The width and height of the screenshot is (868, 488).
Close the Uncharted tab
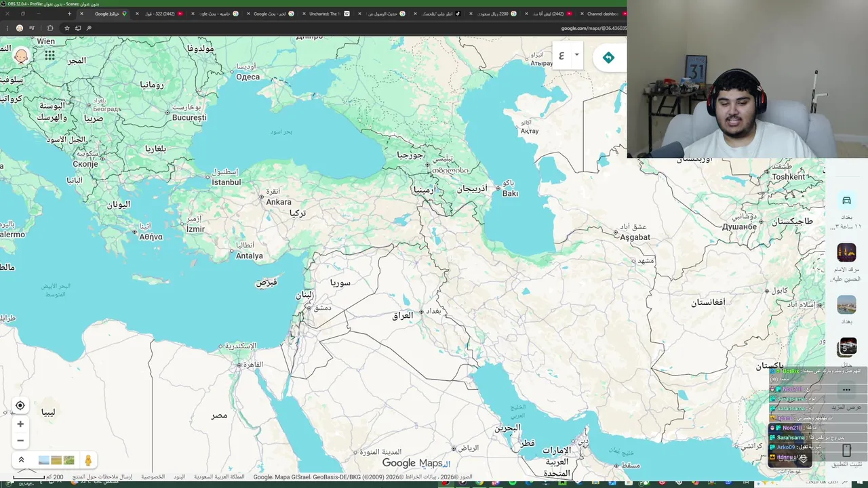304,14
